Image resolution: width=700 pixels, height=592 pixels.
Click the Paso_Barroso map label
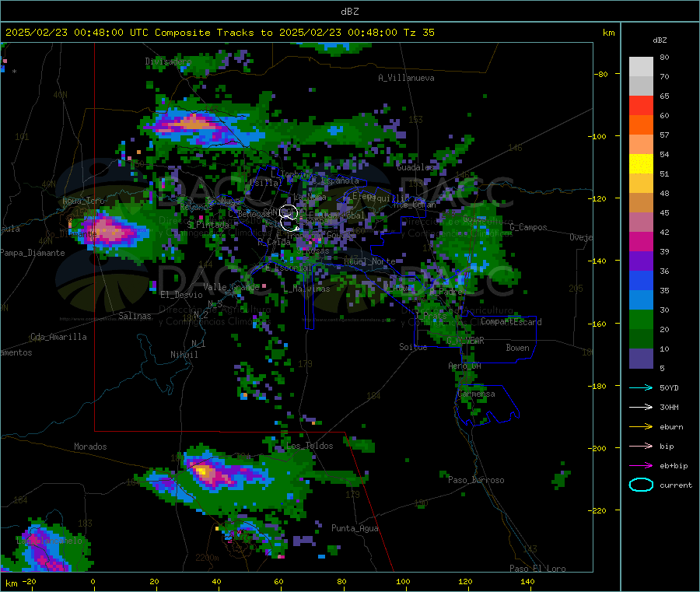(x=476, y=481)
